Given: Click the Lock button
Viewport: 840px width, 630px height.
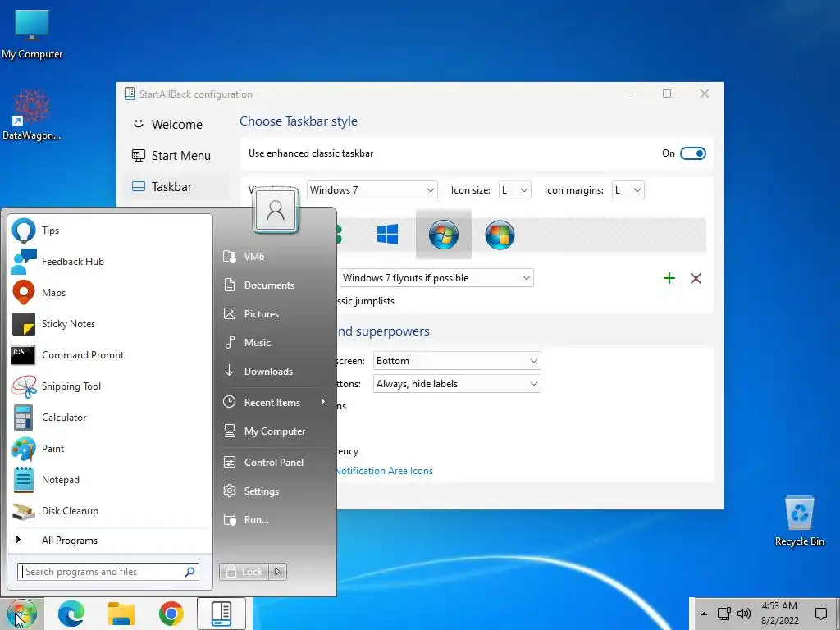Looking at the screenshot, I should [244, 572].
